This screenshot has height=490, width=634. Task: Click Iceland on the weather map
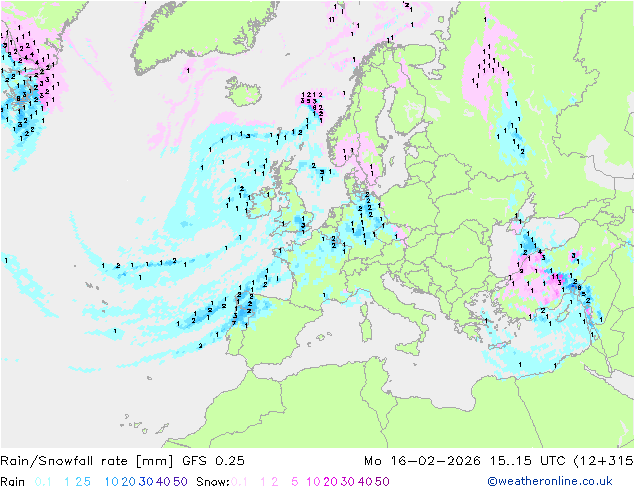(243, 91)
